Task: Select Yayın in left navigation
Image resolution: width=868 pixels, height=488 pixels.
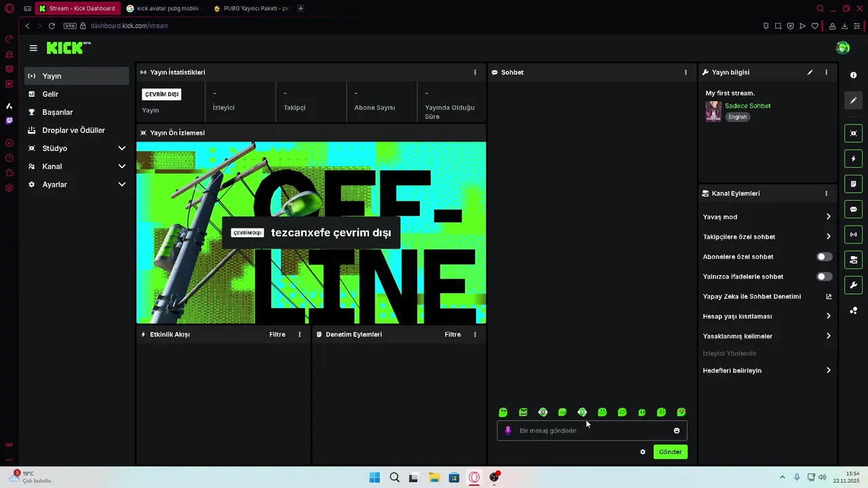Action: tap(77, 76)
